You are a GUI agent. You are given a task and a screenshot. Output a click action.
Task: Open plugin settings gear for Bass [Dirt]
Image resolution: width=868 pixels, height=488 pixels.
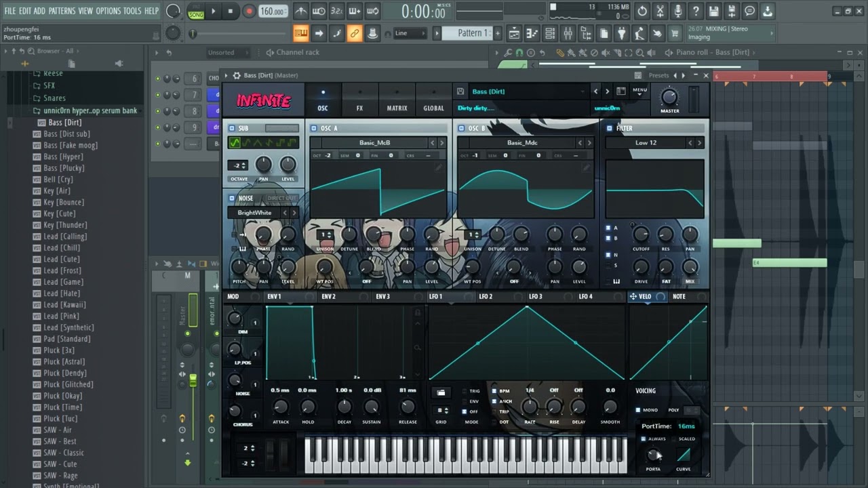tap(237, 75)
